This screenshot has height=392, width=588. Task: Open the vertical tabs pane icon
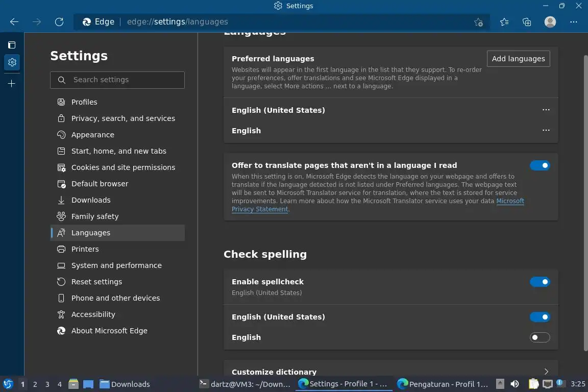12,45
